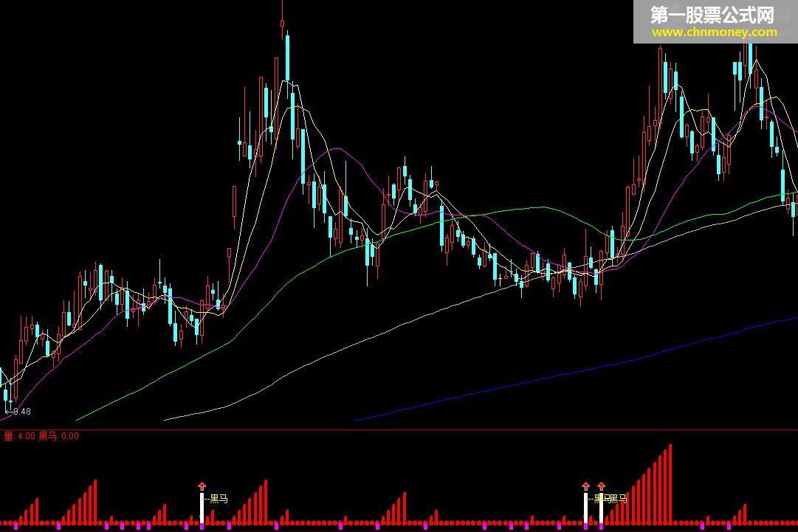Click right red arrow of the paired signals

point(602,486)
